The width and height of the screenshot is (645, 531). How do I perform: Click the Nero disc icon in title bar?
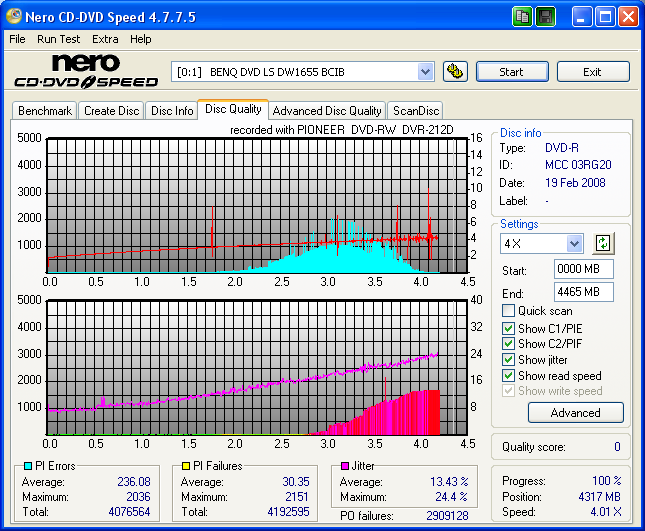[14, 16]
